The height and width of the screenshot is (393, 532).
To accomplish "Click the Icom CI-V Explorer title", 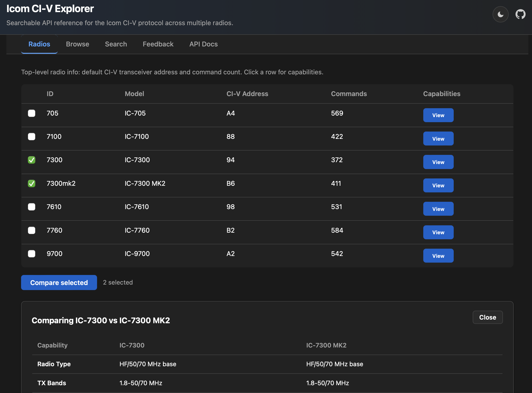I will (50, 9).
